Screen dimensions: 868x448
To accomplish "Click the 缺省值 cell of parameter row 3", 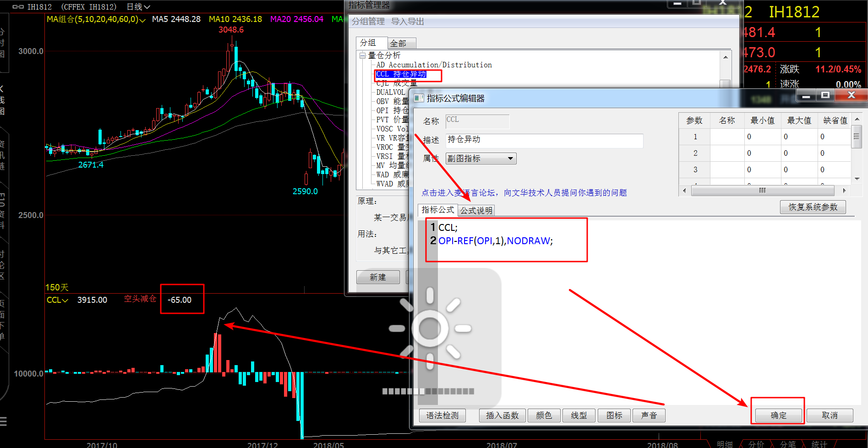I will [835, 169].
